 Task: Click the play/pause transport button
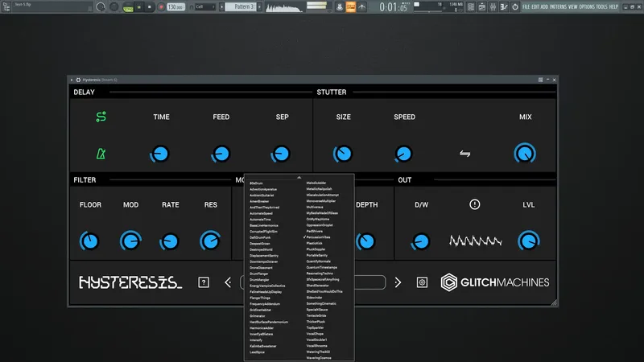(x=138, y=7)
